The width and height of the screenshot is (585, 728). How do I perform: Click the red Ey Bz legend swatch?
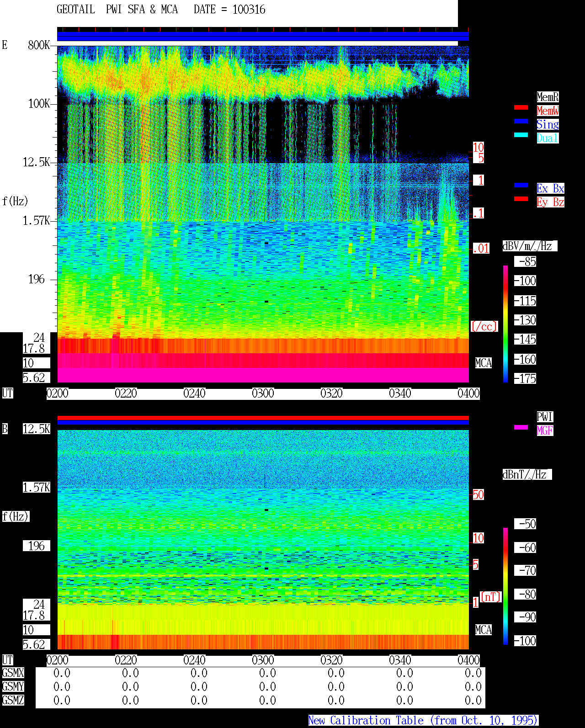pos(521,199)
